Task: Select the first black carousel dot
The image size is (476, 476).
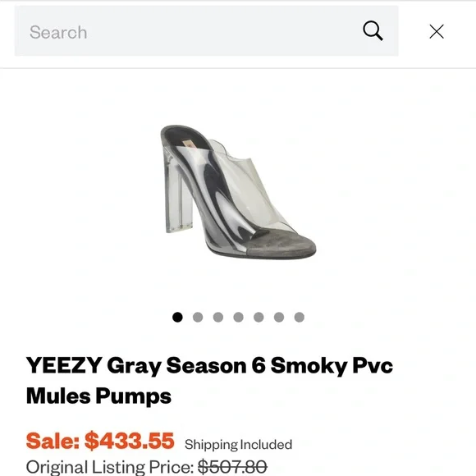Action: coord(177,318)
